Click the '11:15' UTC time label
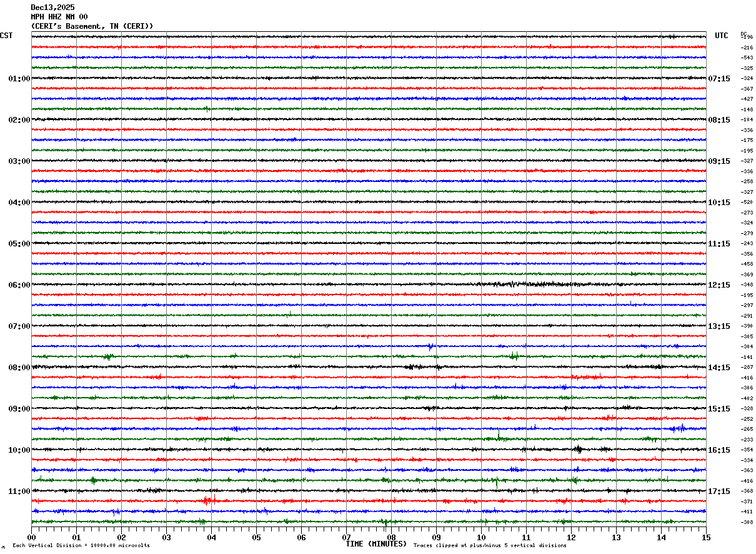The height and width of the screenshot is (554, 756). (x=719, y=244)
